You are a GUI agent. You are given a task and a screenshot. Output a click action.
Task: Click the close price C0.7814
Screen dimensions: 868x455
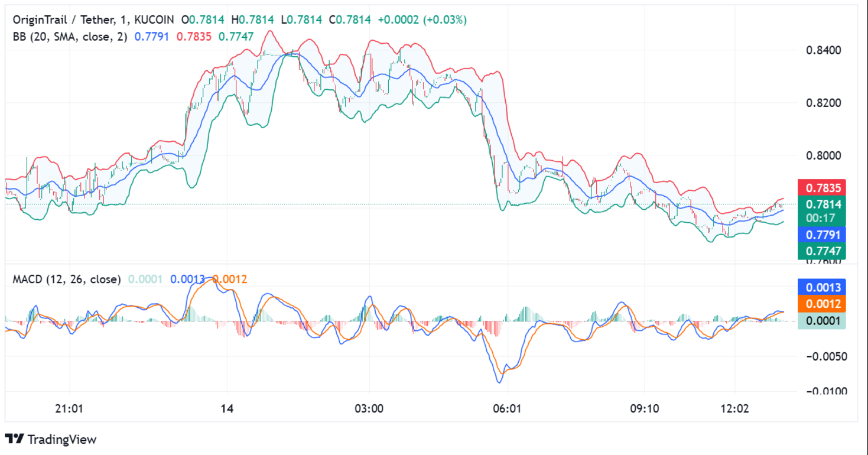pos(350,19)
